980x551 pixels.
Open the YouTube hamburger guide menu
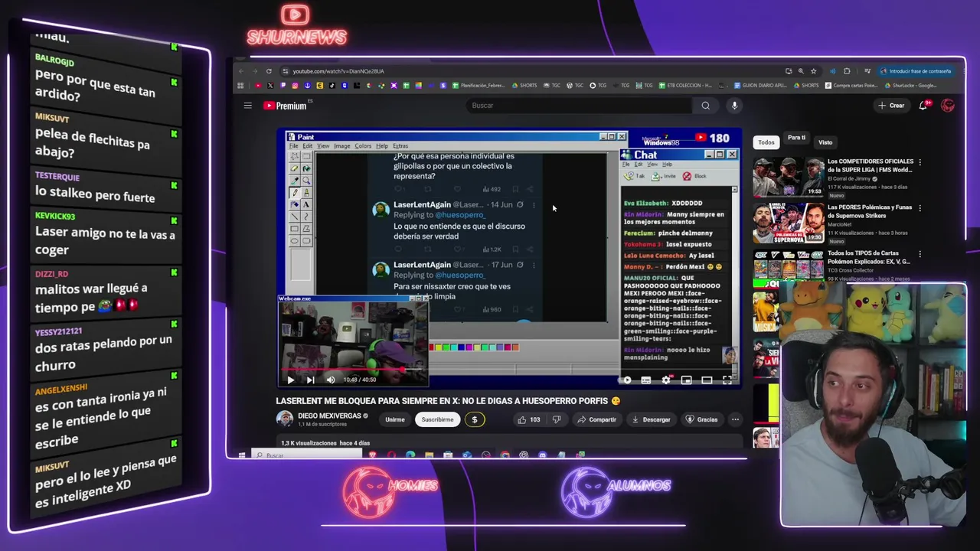247,106
